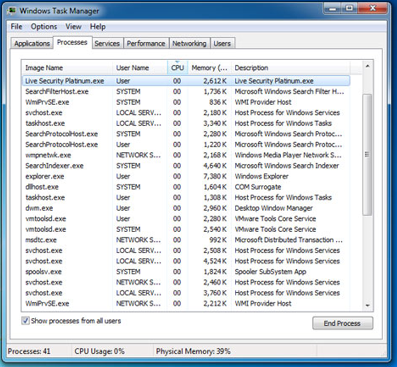Maximize the Task Manager window
The image size is (397, 367).
349,8
